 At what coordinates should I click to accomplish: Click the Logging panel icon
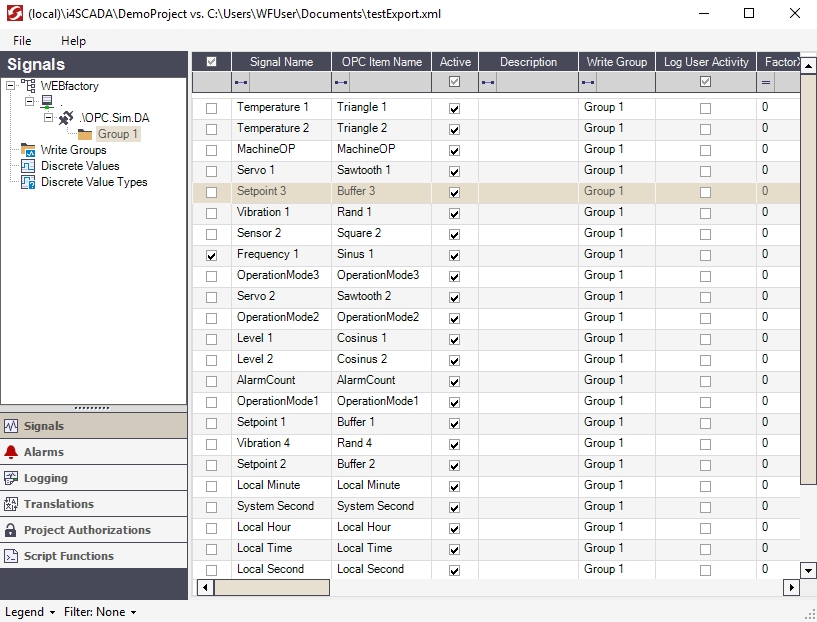(11, 478)
